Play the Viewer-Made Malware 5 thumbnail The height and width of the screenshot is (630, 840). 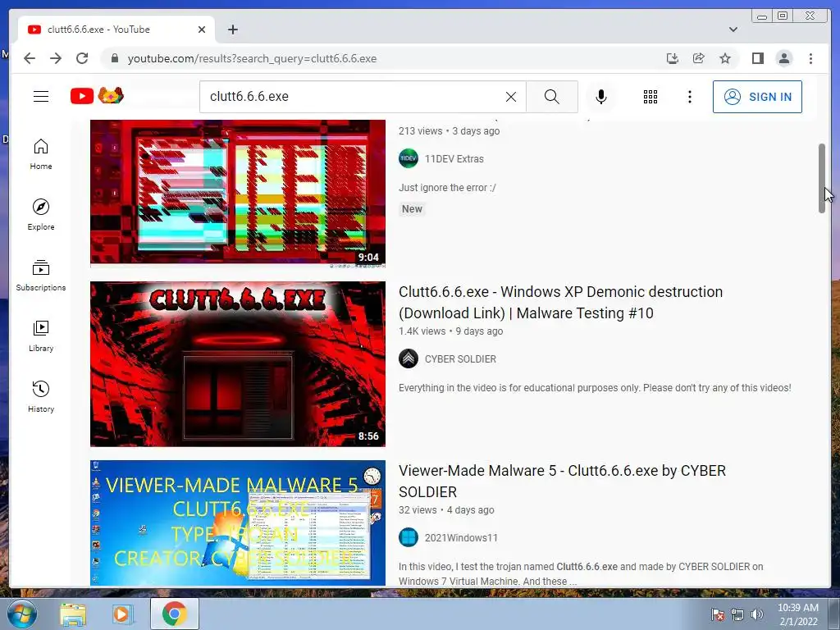[238, 523]
